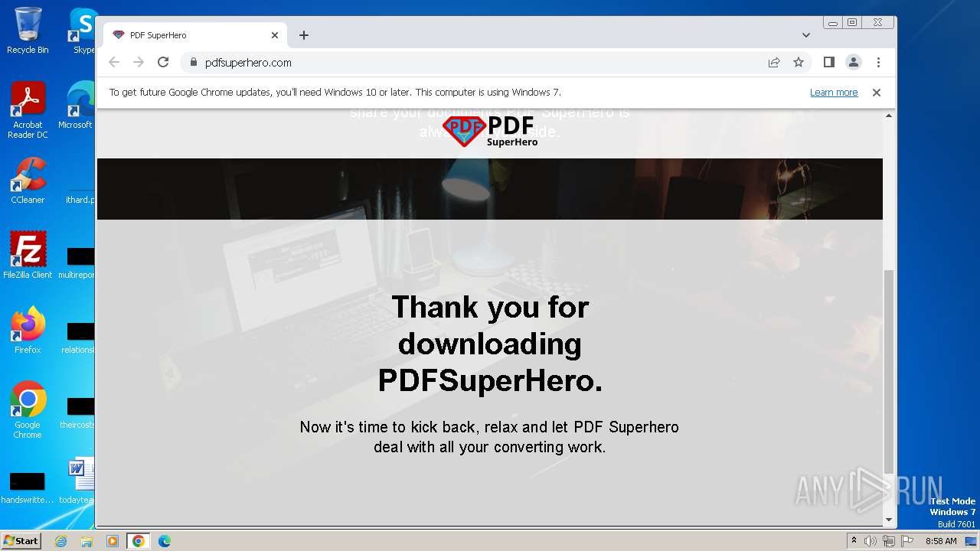Open the Chrome side panel icon
The height and width of the screenshot is (551, 980).
point(828,63)
